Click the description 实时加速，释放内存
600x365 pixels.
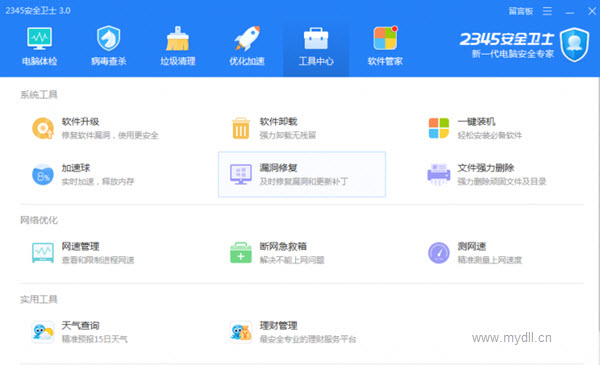coord(98,182)
